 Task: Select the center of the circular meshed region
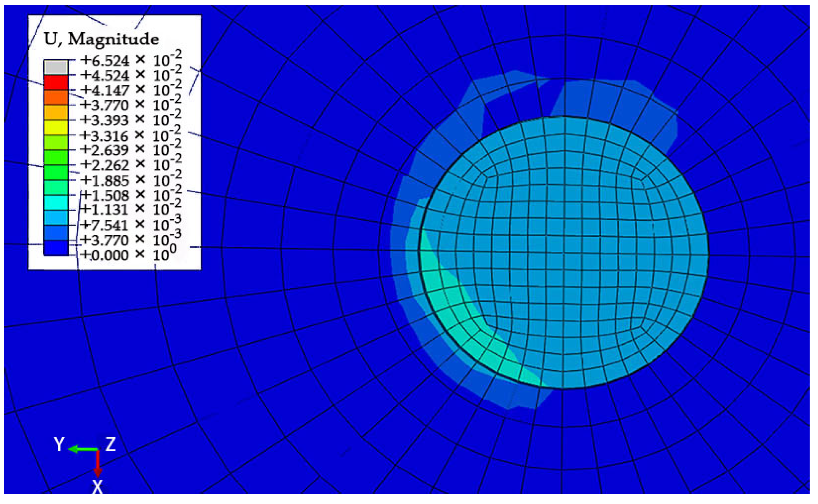pyautogui.click(x=564, y=252)
